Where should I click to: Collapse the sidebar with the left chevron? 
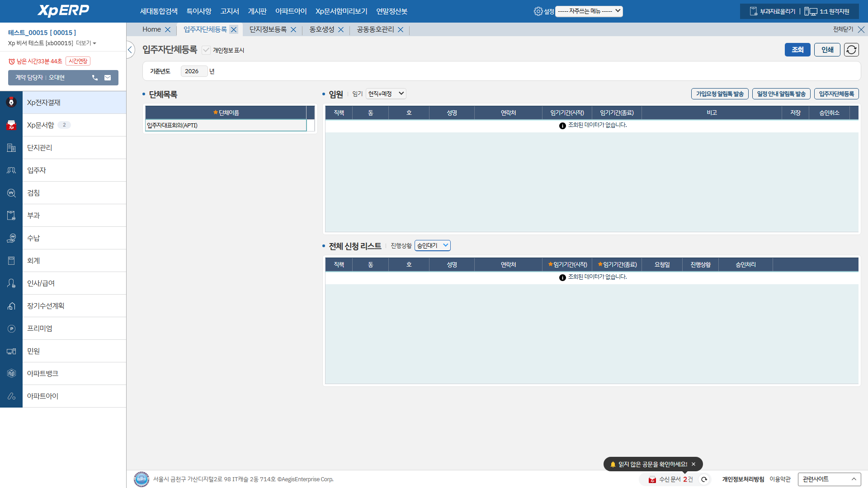[130, 50]
